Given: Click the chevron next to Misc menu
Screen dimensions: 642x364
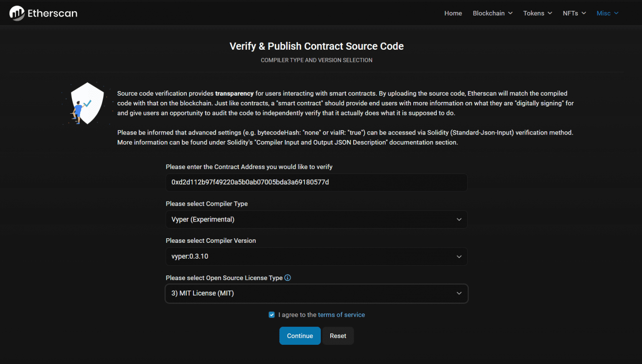Looking at the screenshot, I should pyautogui.click(x=616, y=13).
